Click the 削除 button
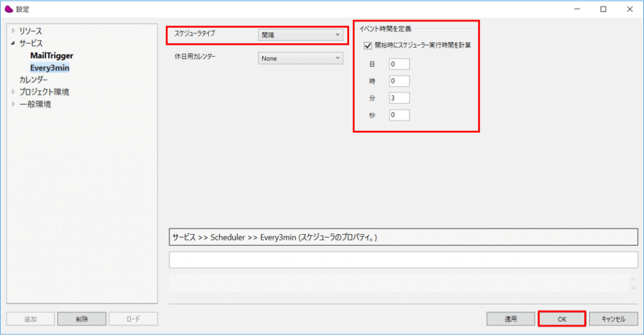 (82, 319)
